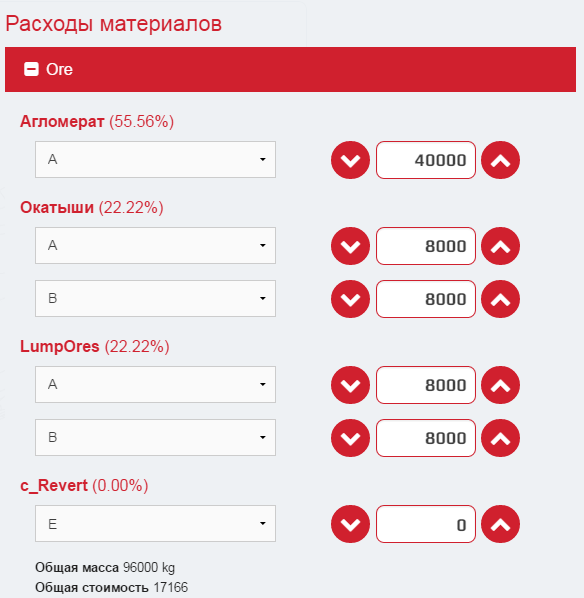The height and width of the screenshot is (598, 584).
Task: Decrease LumpOres A amount with down arrow
Action: coord(350,385)
